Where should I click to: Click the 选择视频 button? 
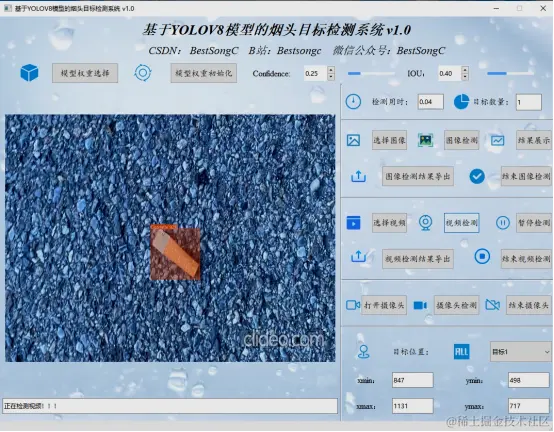[389, 223]
